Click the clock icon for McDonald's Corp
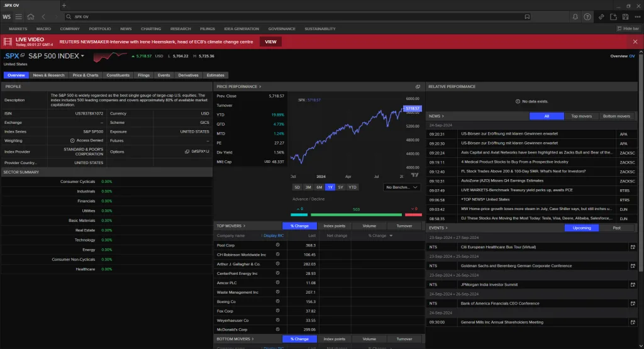The image size is (644, 349). click(277, 330)
